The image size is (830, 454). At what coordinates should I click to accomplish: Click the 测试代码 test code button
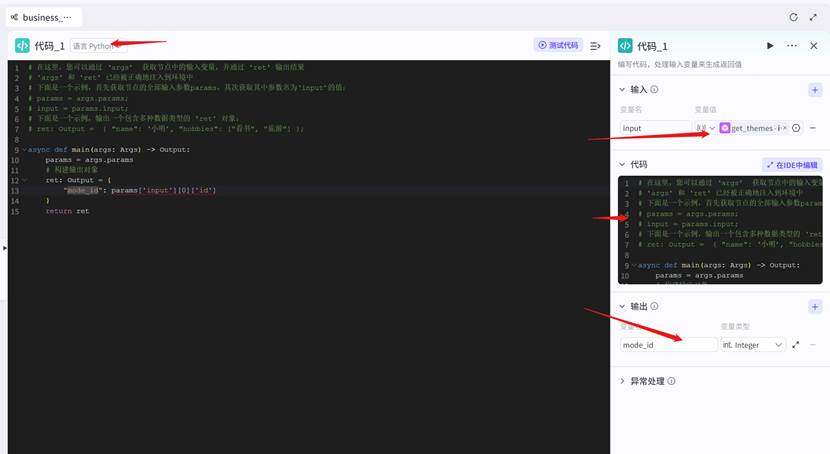click(558, 46)
